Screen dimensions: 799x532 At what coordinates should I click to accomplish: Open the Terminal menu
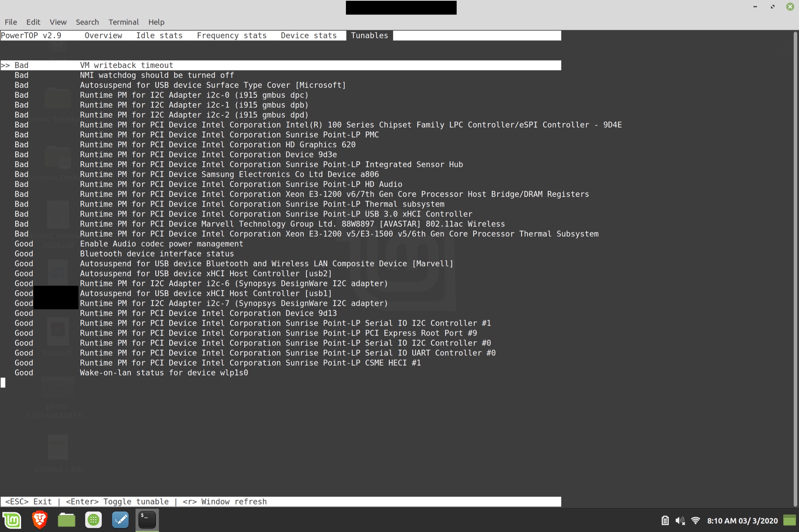[x=123, y=22]
